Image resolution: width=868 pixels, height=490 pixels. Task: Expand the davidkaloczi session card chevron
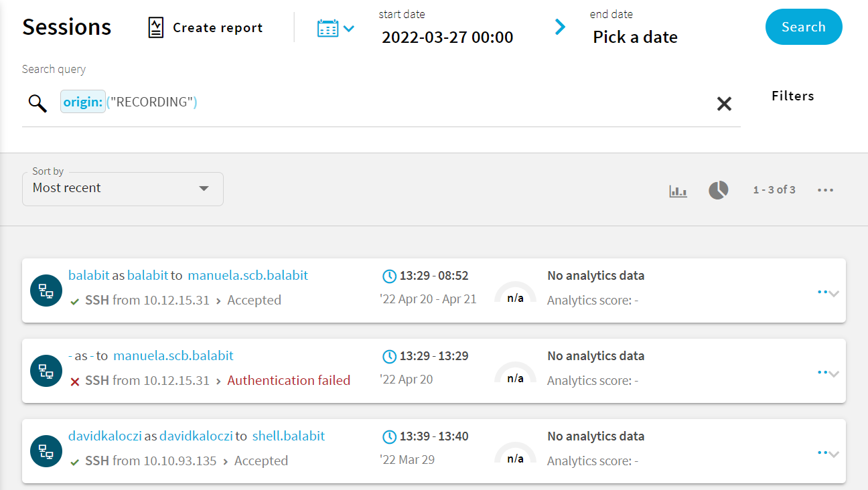pos(834,455)
